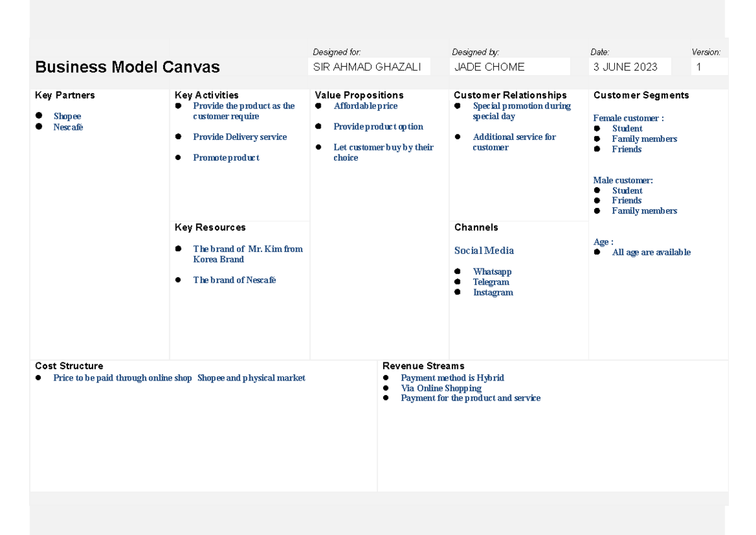This screenshot has width=756, height=535.
Task: Click 'Affordable price' in Value Propositions
Action: click(x=365, y=106)
